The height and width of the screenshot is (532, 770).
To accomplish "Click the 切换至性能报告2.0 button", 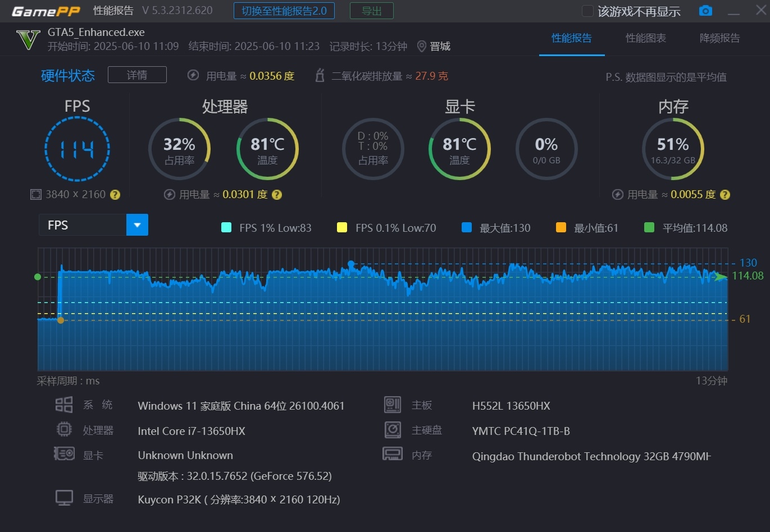I will [284, 11].
